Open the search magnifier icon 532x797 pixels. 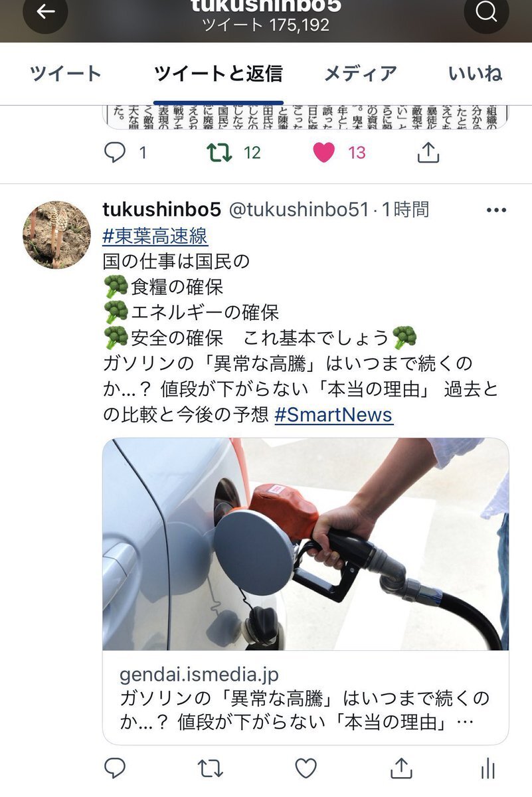[x=486, y=11]
